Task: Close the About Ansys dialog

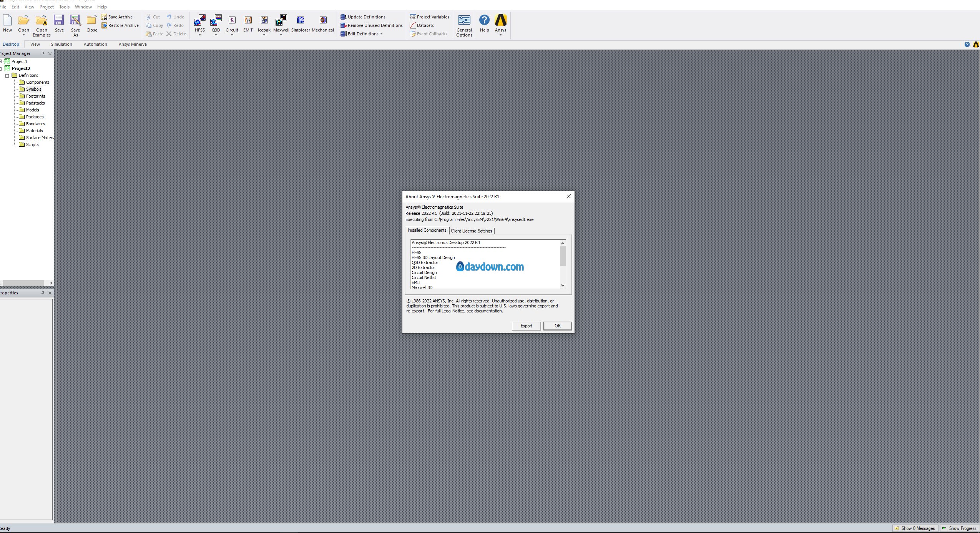Action: point(568,196)
